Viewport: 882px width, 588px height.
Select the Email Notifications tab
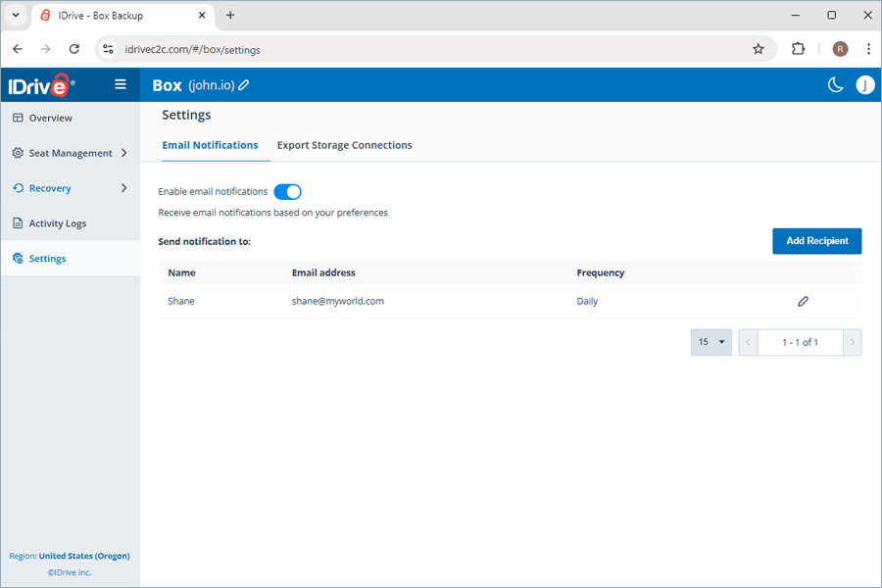point(212,144)
